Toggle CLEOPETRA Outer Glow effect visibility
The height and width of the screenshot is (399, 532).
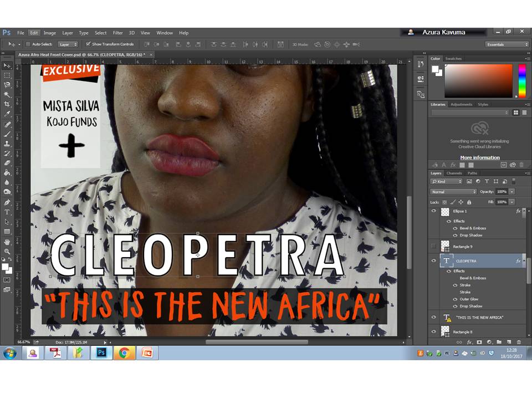456,299
